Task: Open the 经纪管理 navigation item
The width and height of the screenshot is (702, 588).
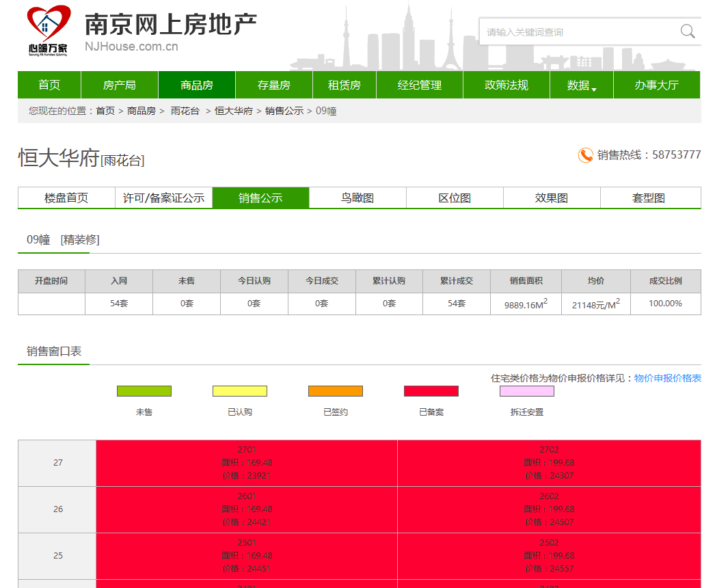Action: 420,85
